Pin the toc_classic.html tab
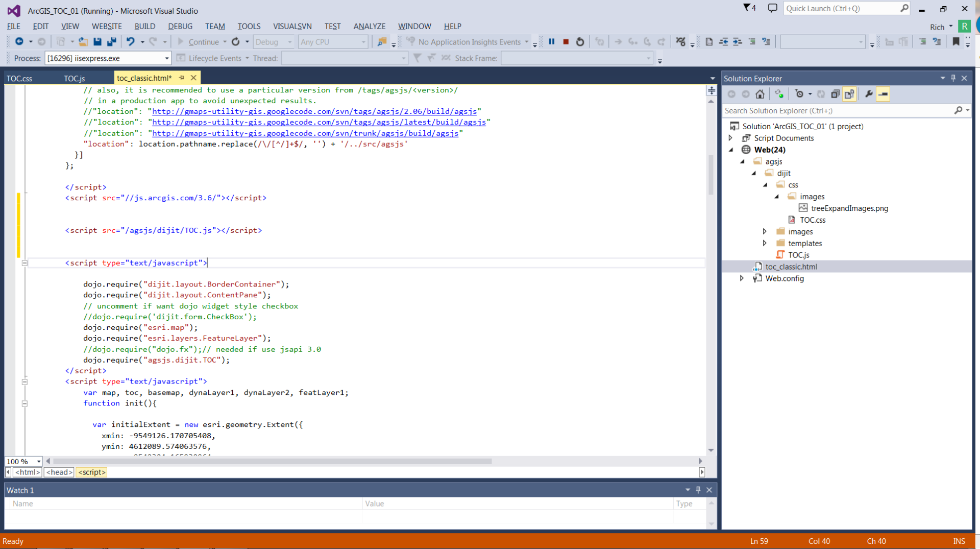The image size is (980, 549). 182,78
